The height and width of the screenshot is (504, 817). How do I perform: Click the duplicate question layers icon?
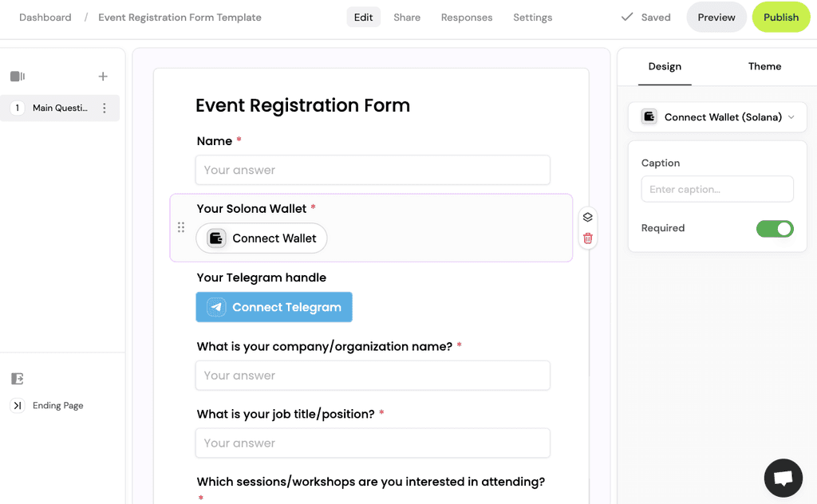click(587, 216)
